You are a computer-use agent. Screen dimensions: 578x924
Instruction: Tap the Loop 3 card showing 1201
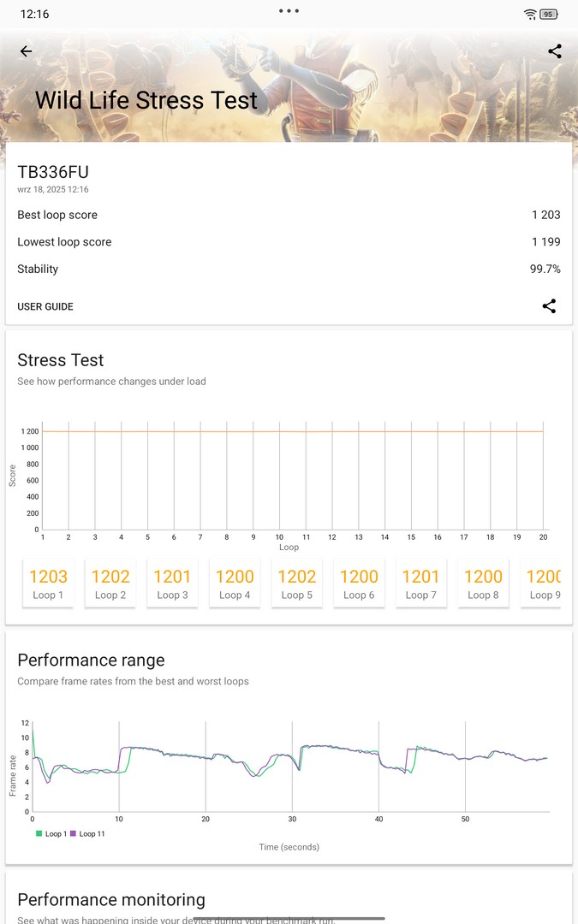(172, 583)
